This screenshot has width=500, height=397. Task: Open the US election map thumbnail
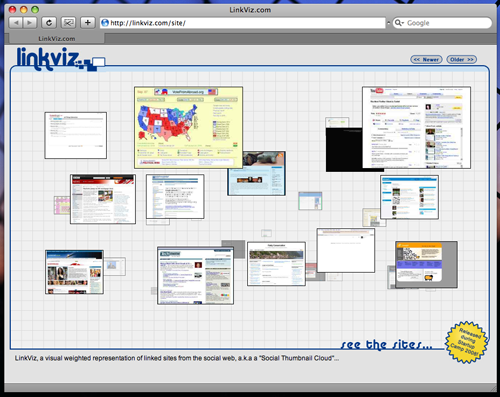pyautogui.click(x=188, y=127)
